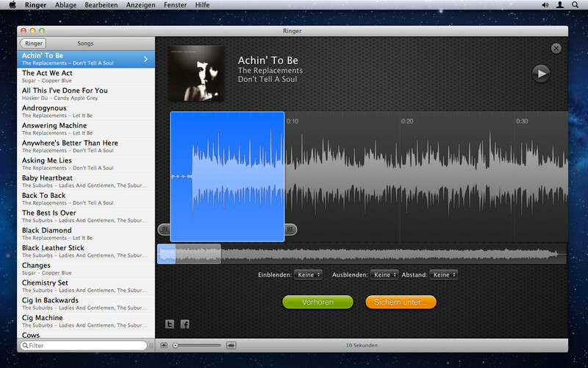Open the user account menu icon
588x368 pixels.
click(560, 5)
